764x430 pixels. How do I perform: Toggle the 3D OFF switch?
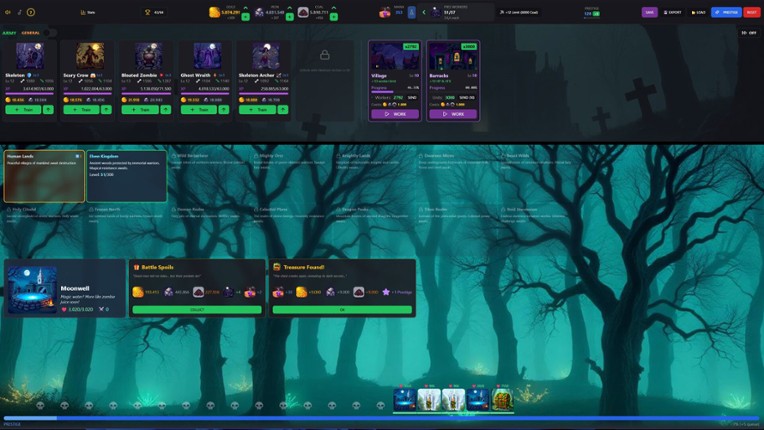(748, 33)
